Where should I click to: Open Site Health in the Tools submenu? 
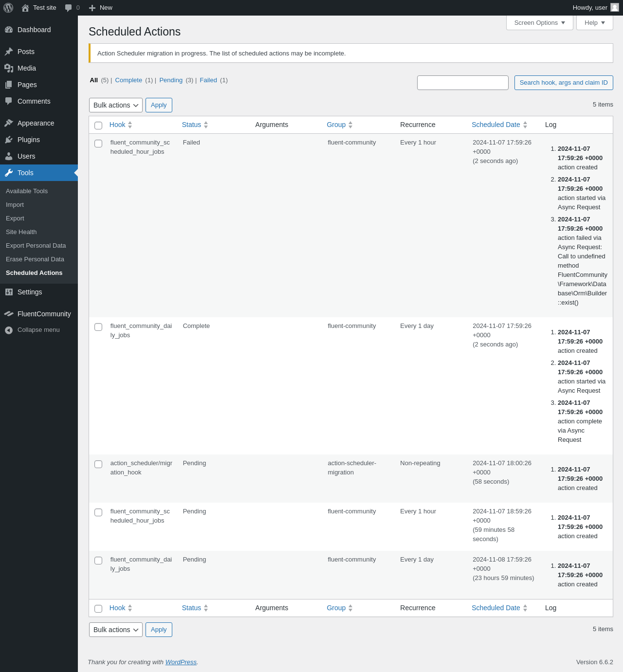21,232
